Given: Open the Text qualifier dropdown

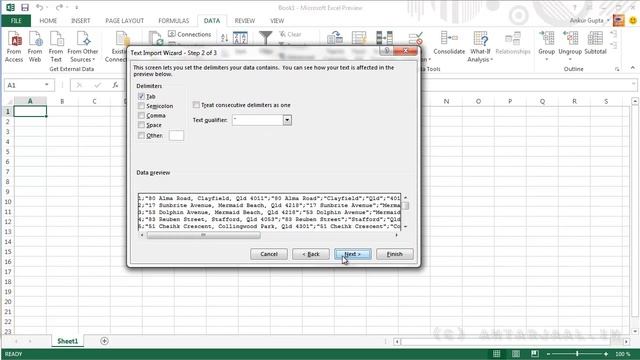Looking at the screenshot, I should (x=287, y=120).
